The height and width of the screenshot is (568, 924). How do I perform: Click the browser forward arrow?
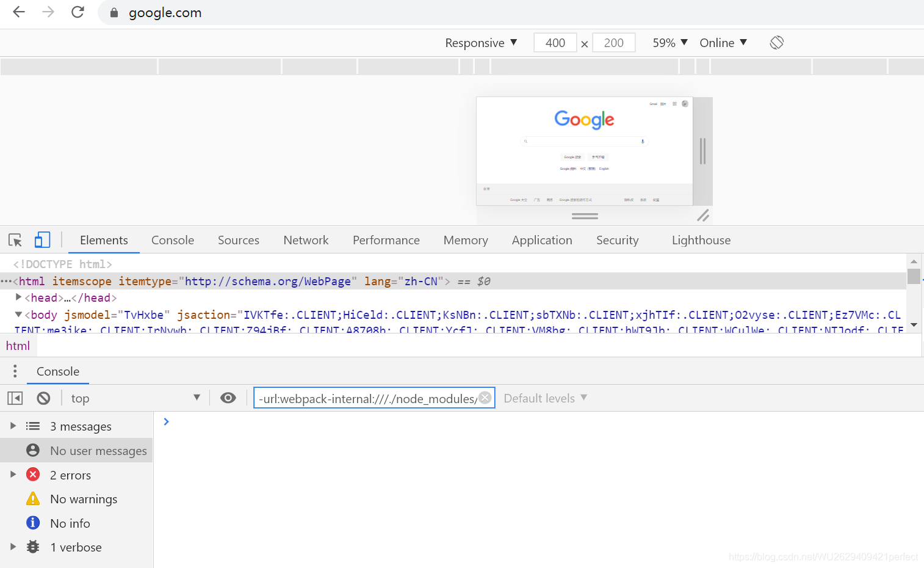48,12
